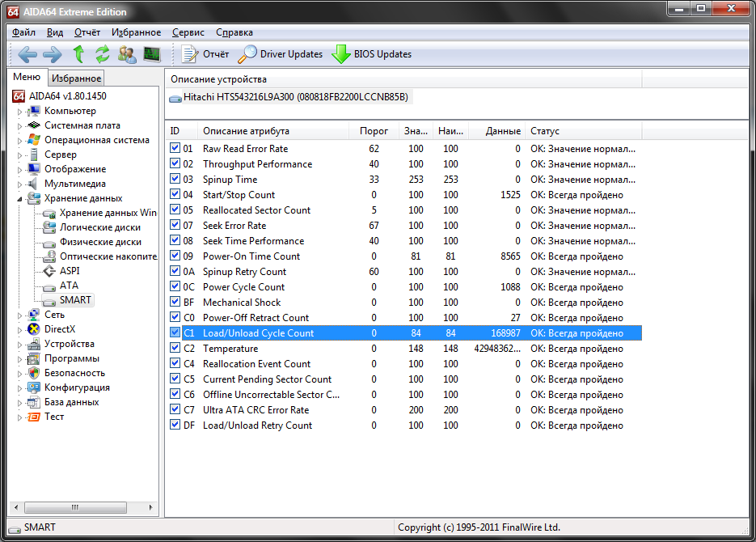The width and height of the screenshot is (756, 542).
Task: Expand the Устройства tree node
Action: click(x=19, y=345)
